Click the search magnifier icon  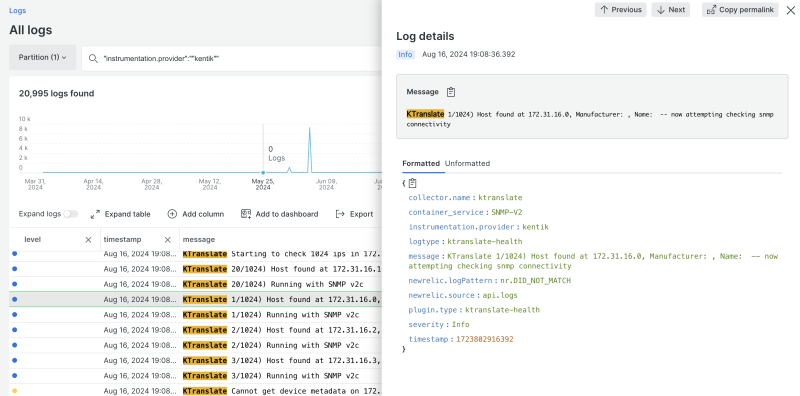93,59
